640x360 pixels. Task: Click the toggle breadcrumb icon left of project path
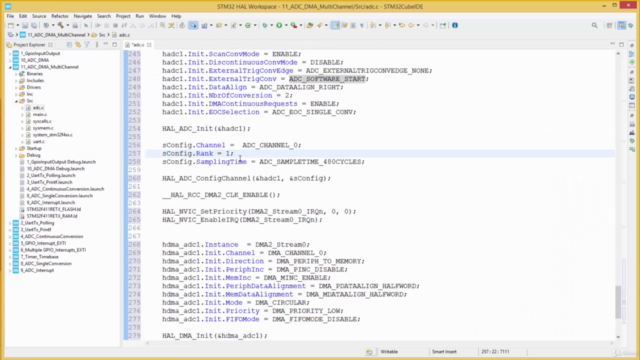[x=10, y=35]
